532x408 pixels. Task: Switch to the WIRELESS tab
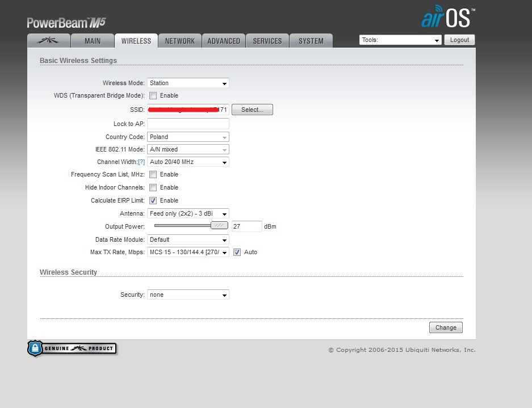coord(136,41)
